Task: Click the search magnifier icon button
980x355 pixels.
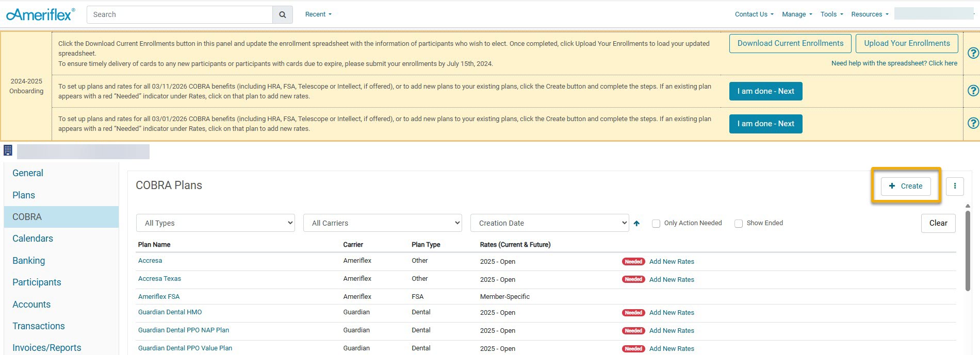Action: (x=282, y=15)
